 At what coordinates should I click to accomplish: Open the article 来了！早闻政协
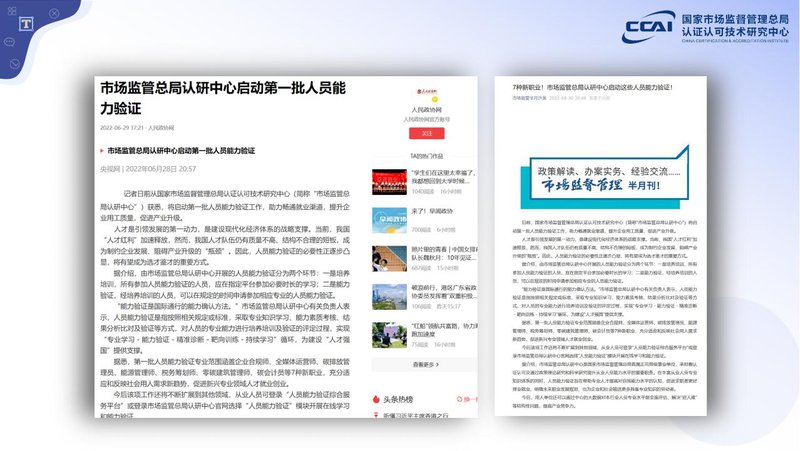coord(432,211)
